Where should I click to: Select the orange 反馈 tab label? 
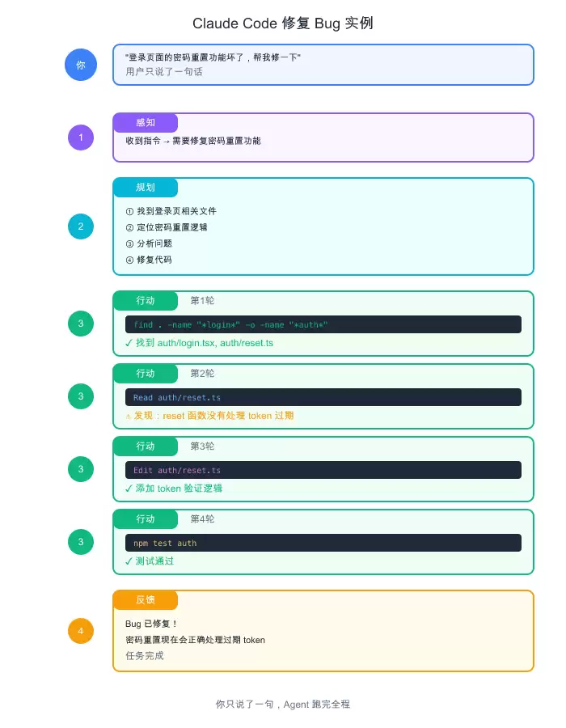[x=146, y=600]
